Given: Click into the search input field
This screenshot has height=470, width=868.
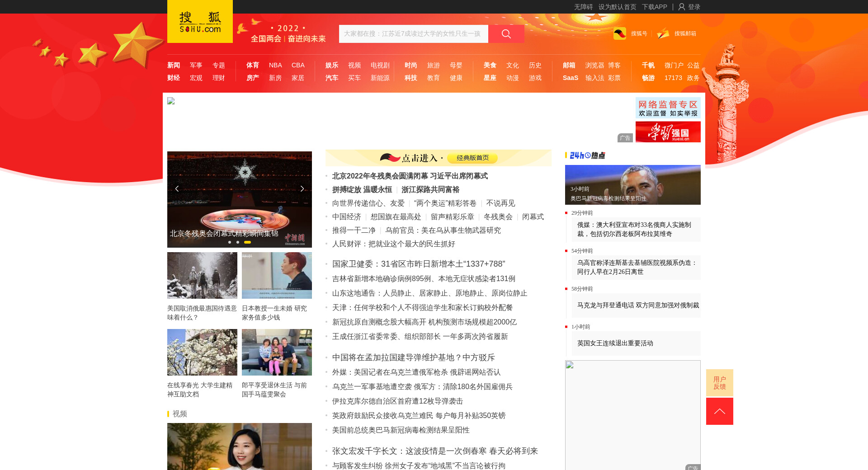Looking at the screenshot, I should (413, 34).
